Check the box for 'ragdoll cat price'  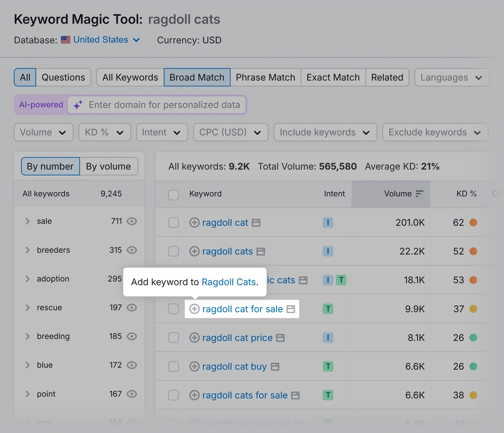click(x=173, y=338)
